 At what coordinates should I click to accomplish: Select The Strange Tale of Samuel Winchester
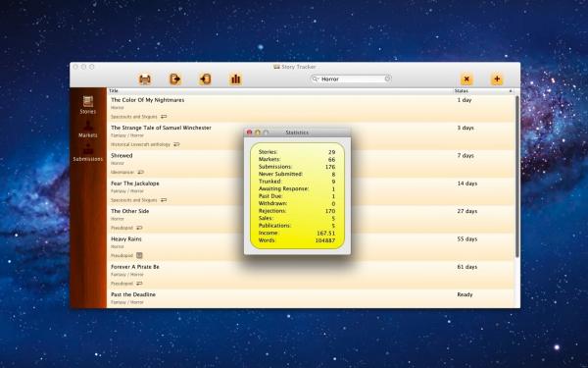coord(161,128)
